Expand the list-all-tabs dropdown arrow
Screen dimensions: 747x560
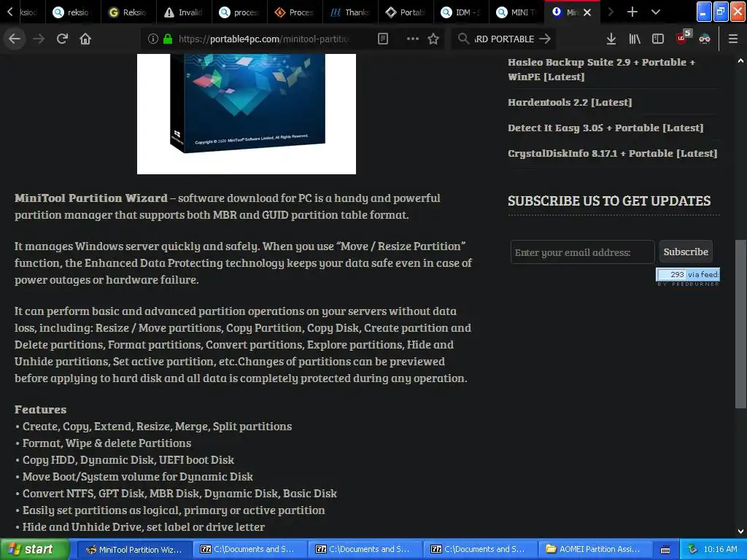(656, 12)
